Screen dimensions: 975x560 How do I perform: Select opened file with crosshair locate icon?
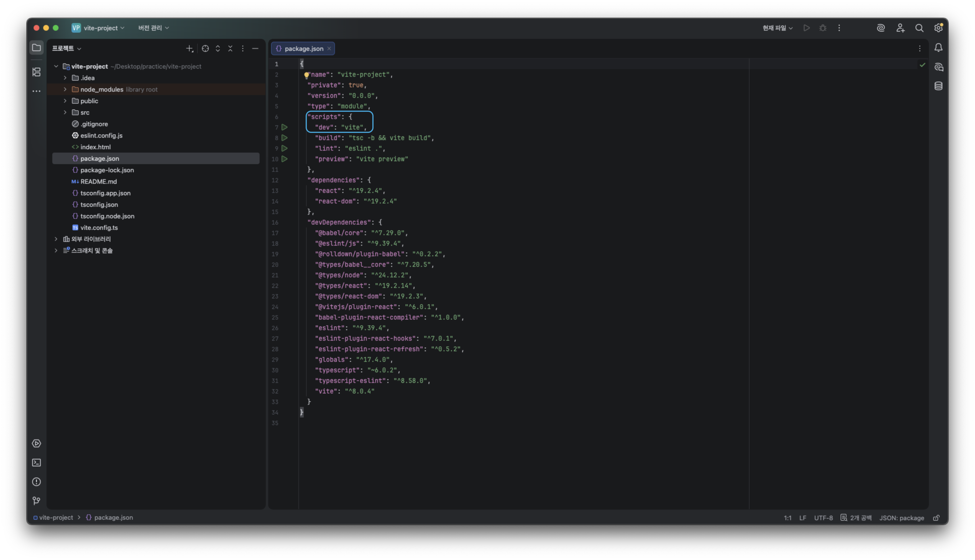[x=205, y=48]
